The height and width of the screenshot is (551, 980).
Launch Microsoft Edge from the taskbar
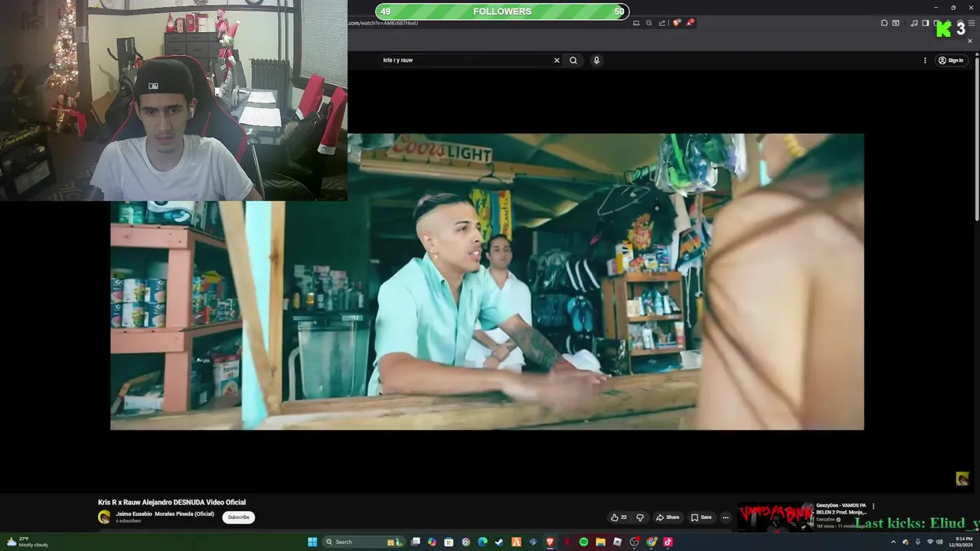point(482,542)
